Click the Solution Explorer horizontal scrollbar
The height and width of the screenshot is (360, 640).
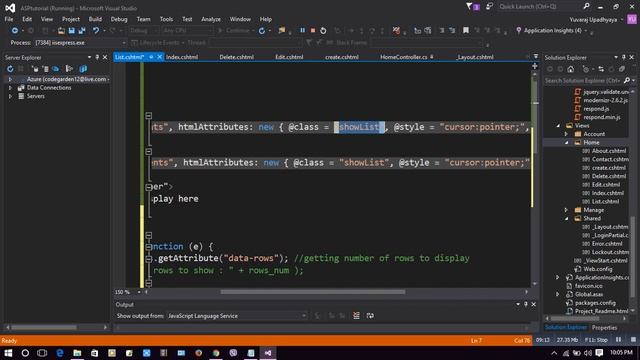[575, 318]
